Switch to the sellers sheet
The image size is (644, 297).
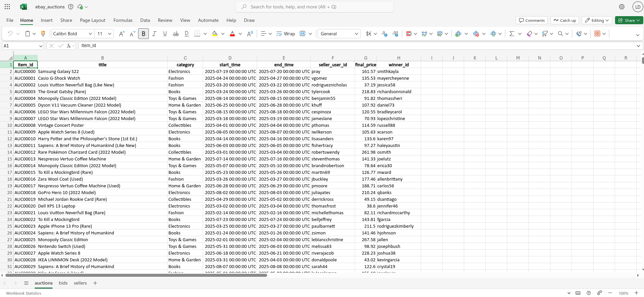pos(80,283)
